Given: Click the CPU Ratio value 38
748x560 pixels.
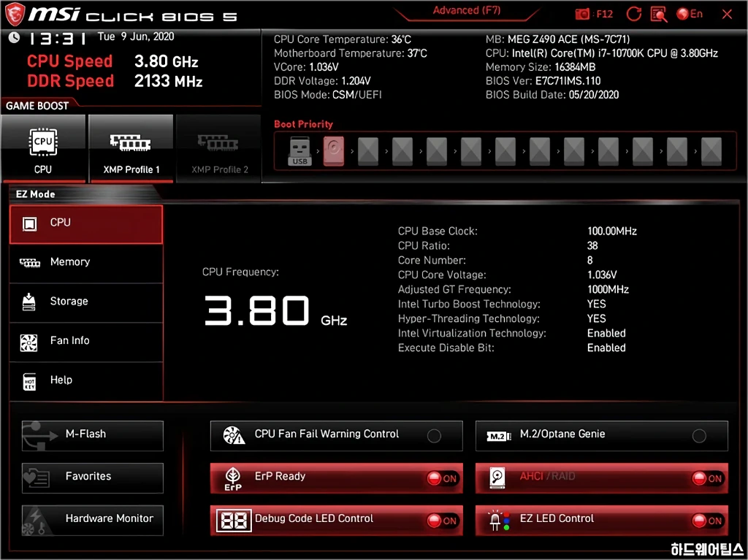Looking at the screenshot, I should pyautogui.click(x=592, y=245).
